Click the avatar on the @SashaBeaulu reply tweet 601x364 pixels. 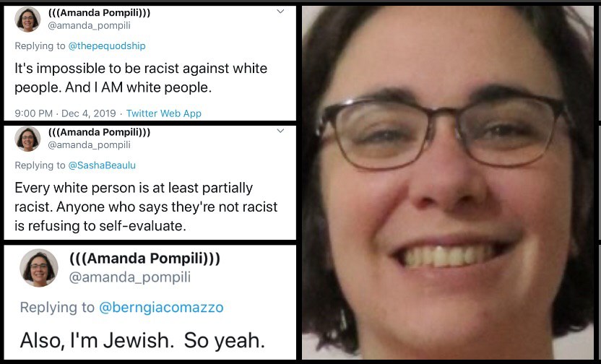click(27, 139)
